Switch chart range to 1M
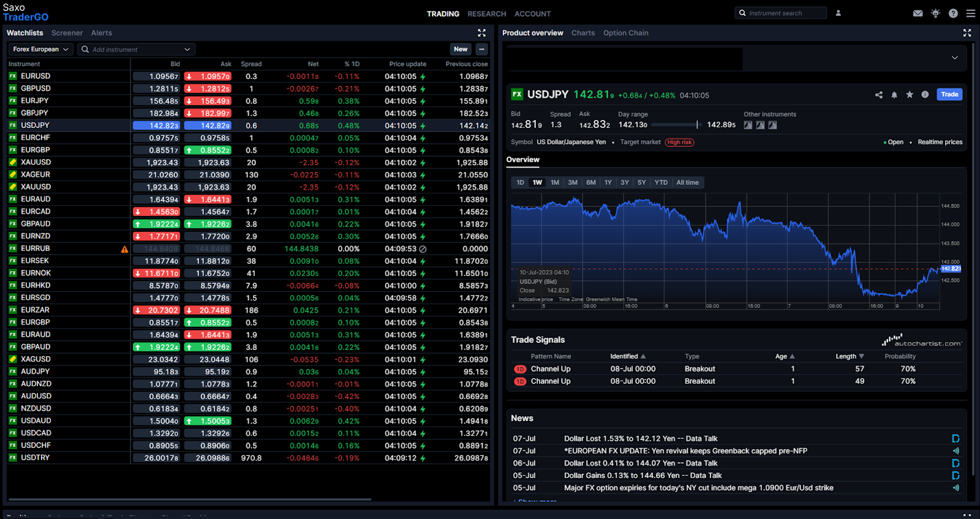The width and height of the screenshot is (980, 519). pyautogui.click(x=555, y=182)
